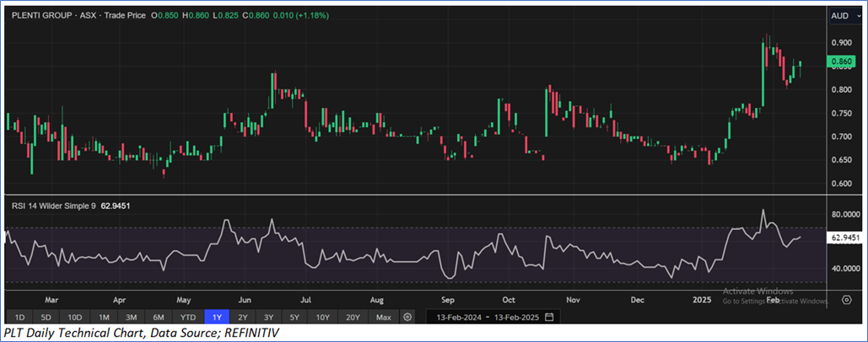Show the Max history range
The height and width of the screenshot is (342, 868).
click(x=383, y=318)
